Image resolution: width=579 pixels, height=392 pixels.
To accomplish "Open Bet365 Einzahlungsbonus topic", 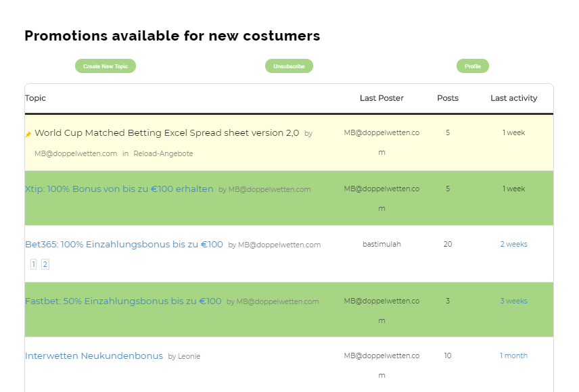I will 124,245.
